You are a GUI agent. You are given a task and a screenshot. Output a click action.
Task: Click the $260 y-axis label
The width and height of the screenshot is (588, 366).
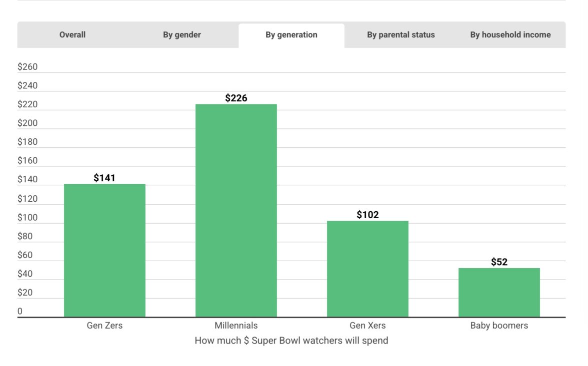27,67
